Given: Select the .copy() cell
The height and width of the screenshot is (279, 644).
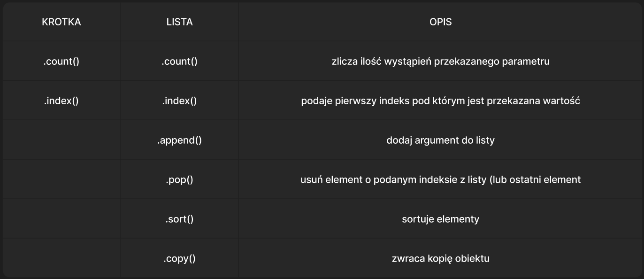Looking at the screenshot, I should 179,259.
